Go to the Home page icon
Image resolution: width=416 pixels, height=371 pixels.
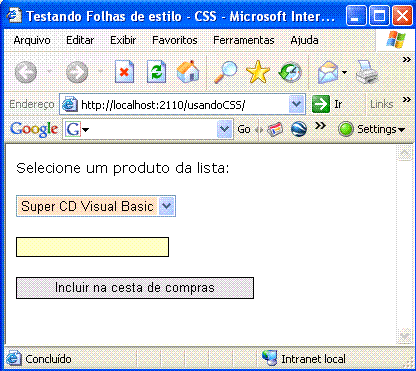coord(188,71)
